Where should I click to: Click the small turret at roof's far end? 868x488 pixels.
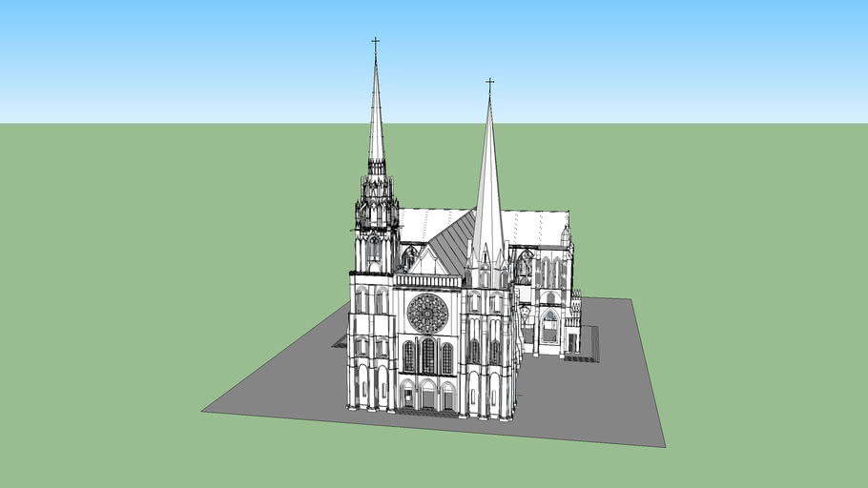[x=566, y=235]
